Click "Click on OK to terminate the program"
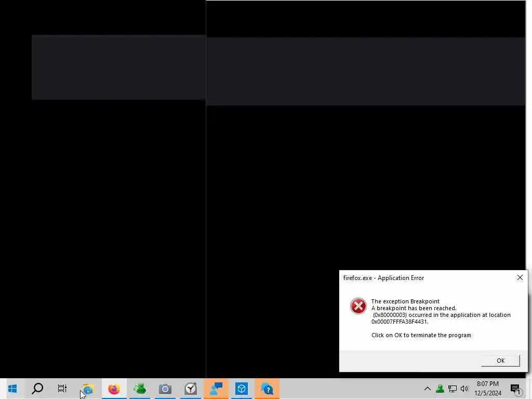This screenshot has width=532, height=399. [421, 335]
